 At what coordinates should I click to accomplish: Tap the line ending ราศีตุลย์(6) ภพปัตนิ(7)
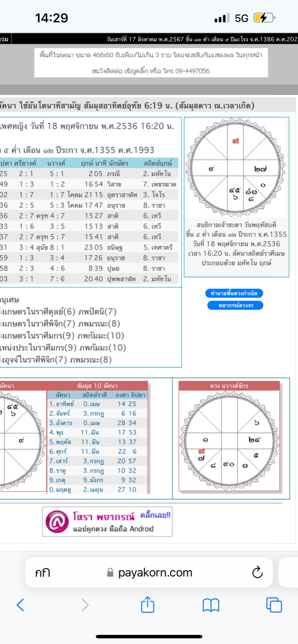pyautogui.click(x=58, y=312)
